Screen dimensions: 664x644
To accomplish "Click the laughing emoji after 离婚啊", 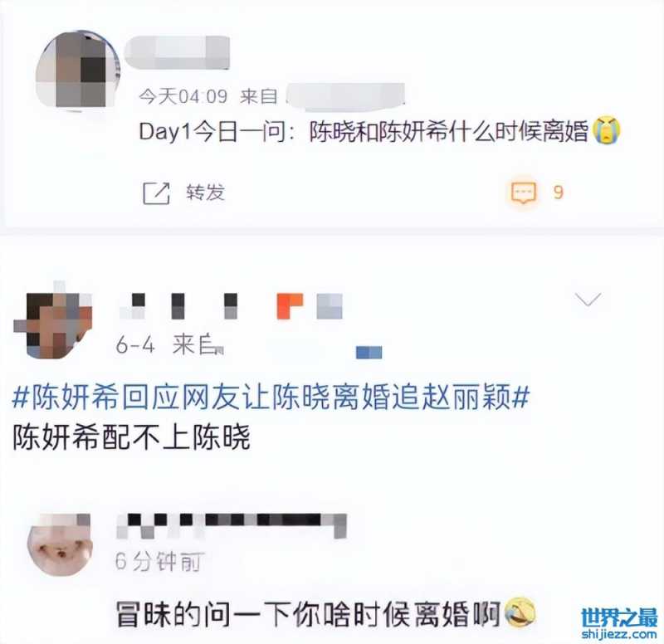I will click(521, 612).
